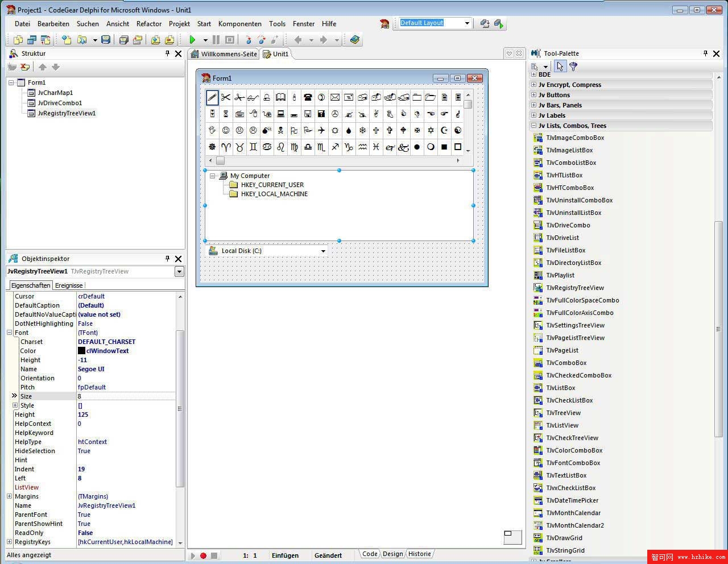Toggle pin on Tool-Palette panel
Image resolution: width=728 pixels, height=564 pixels.
click(x=705, y=53)
